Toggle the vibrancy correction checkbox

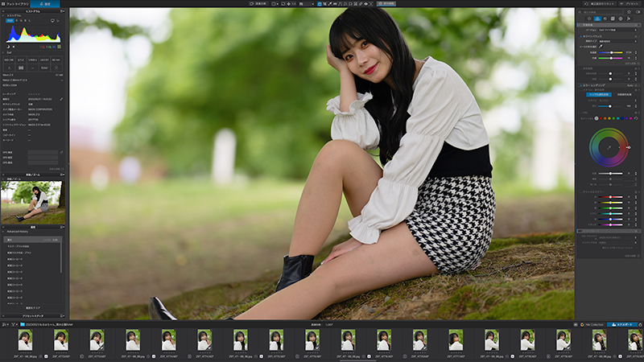(x=580, y=68)
